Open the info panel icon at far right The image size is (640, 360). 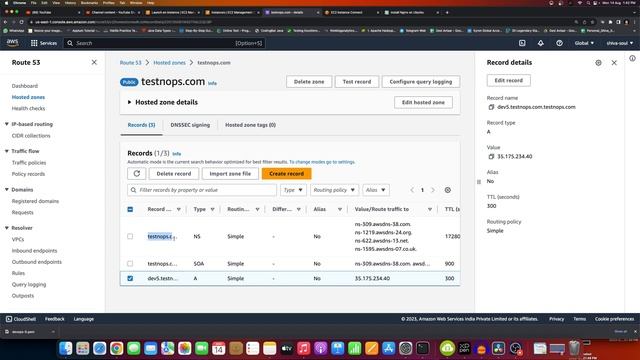632,58
